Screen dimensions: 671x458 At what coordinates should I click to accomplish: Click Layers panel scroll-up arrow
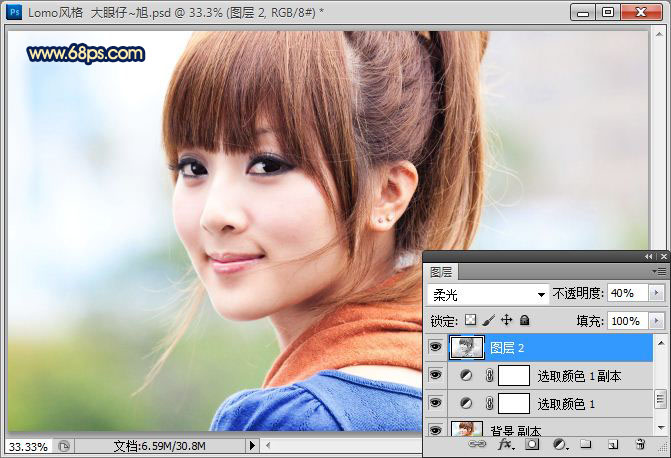click(660, 342)
